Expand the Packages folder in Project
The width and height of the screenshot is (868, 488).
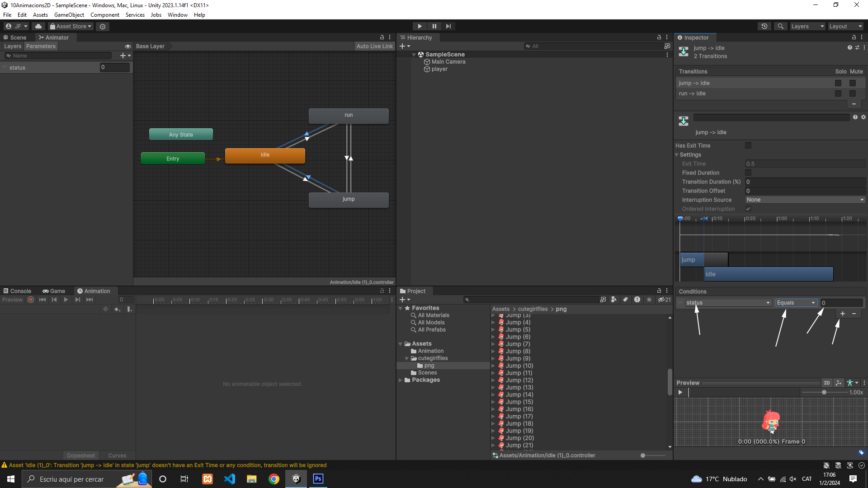click(401, 380)
